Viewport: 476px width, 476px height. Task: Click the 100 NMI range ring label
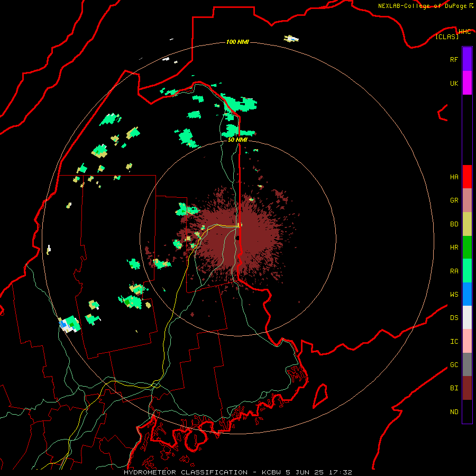[237, 42]
